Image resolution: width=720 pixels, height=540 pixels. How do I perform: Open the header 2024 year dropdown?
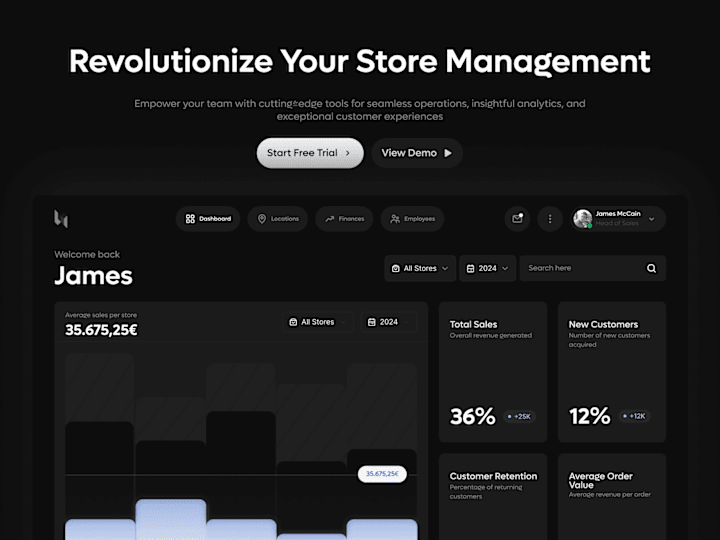[488, 268]
